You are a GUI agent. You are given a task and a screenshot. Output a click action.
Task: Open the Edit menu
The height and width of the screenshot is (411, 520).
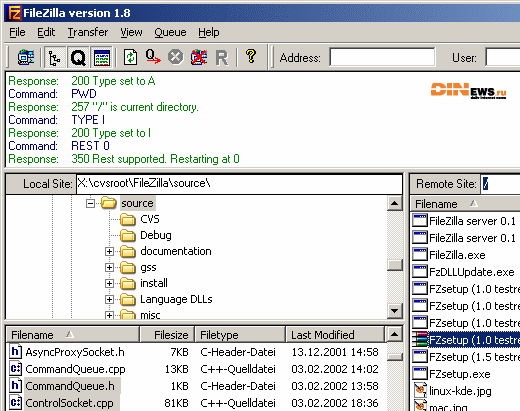coord(46,32)
